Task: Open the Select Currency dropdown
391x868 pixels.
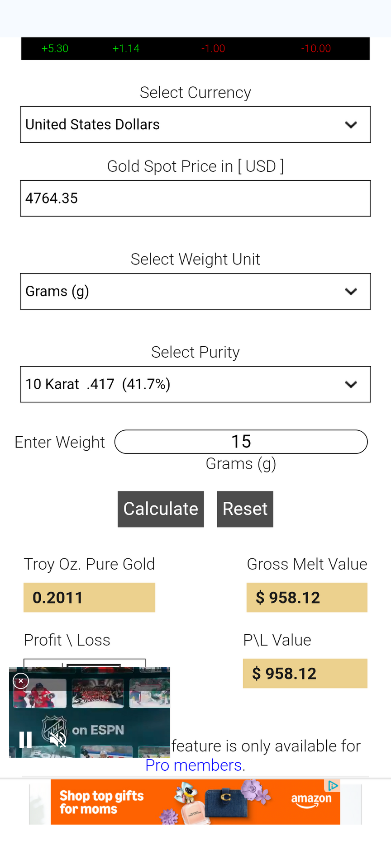Action: 195,125
